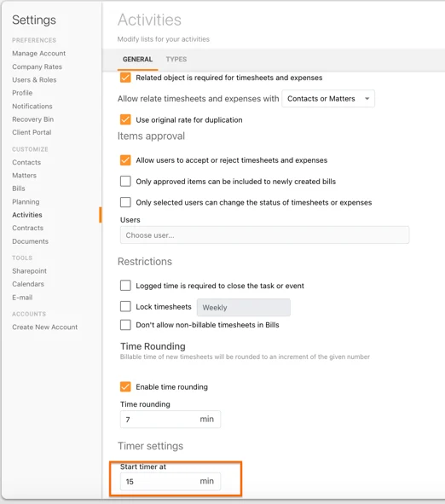The image size is (445, 504).
Task: Open Create New Account link
Action: click(44, 327)
